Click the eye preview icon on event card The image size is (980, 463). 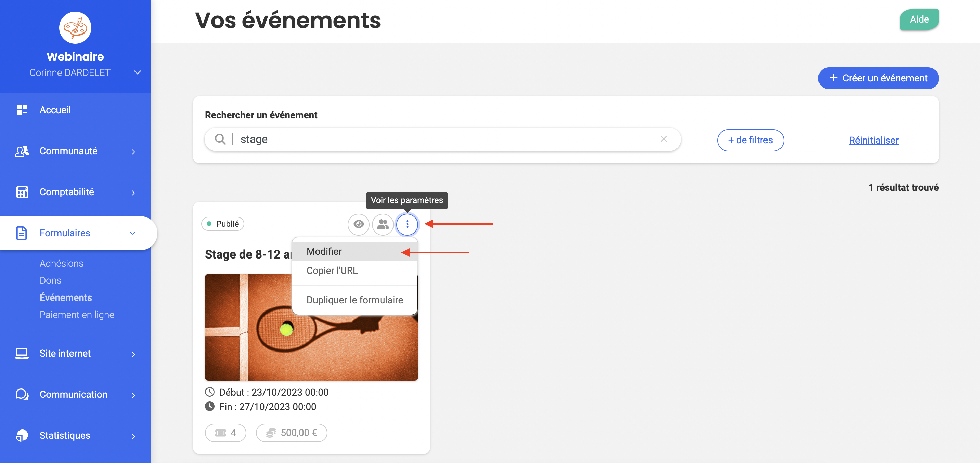coord(358,224)
